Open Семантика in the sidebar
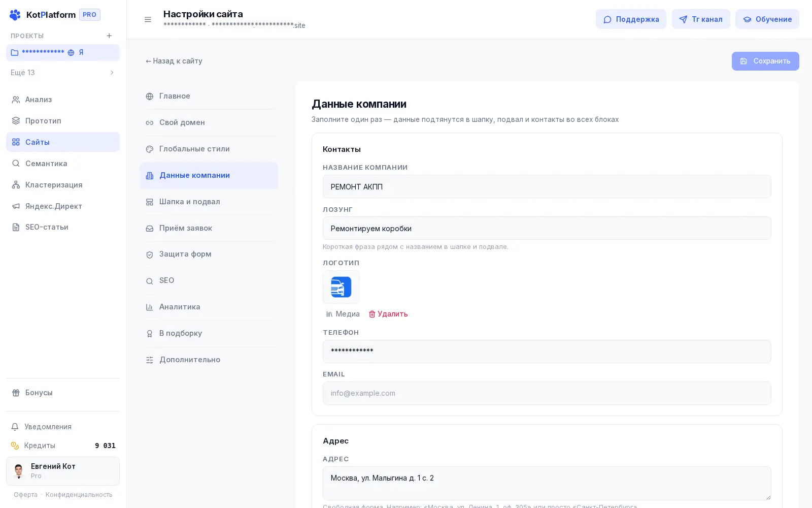The width and height of the screenshot is (812, 508). (x=63, y=164)
